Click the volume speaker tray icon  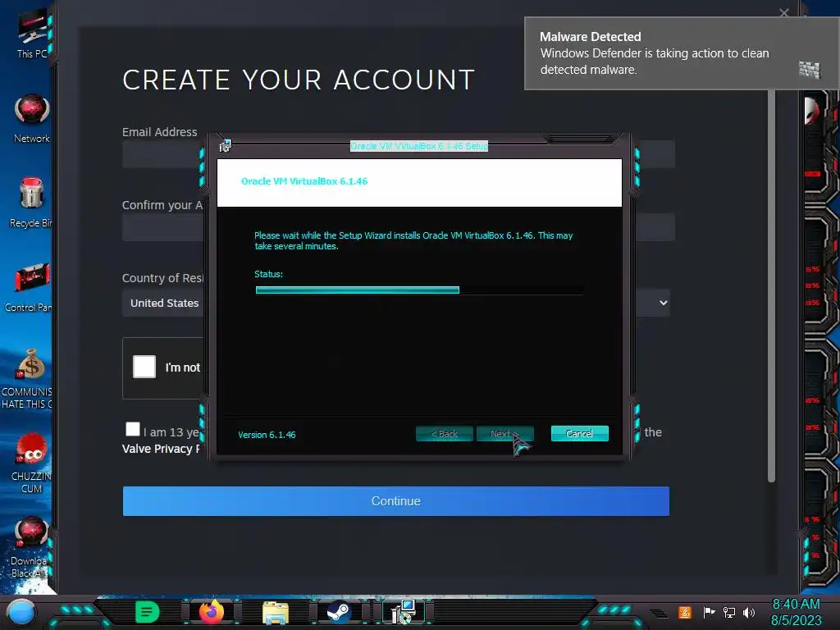click(x=748, y=612)
